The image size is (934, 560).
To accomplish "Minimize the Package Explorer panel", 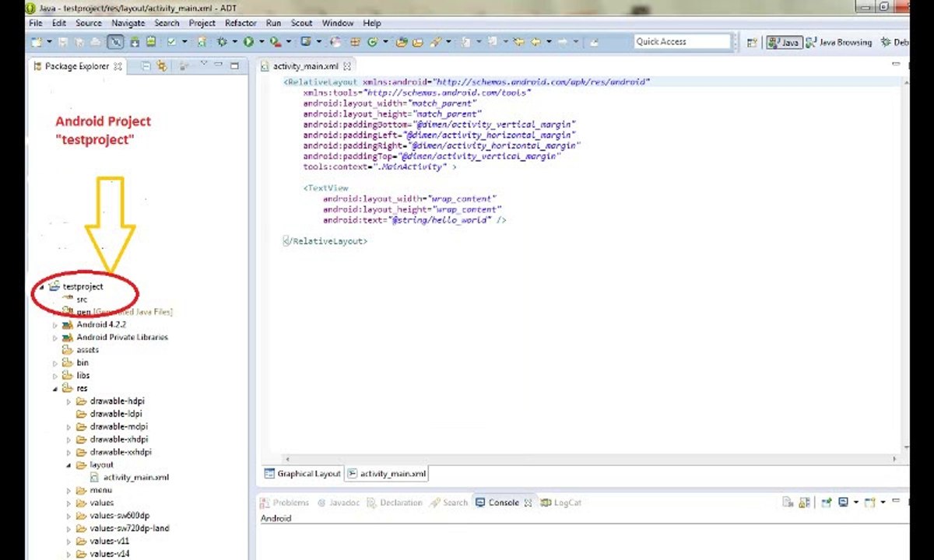I will (x=219, y=65).
